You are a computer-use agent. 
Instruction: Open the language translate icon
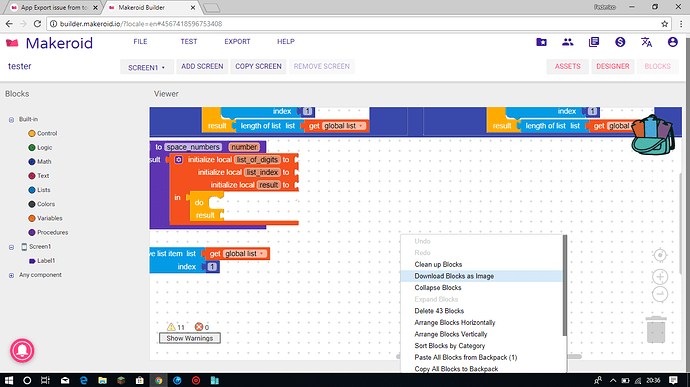tap(646, 42)
